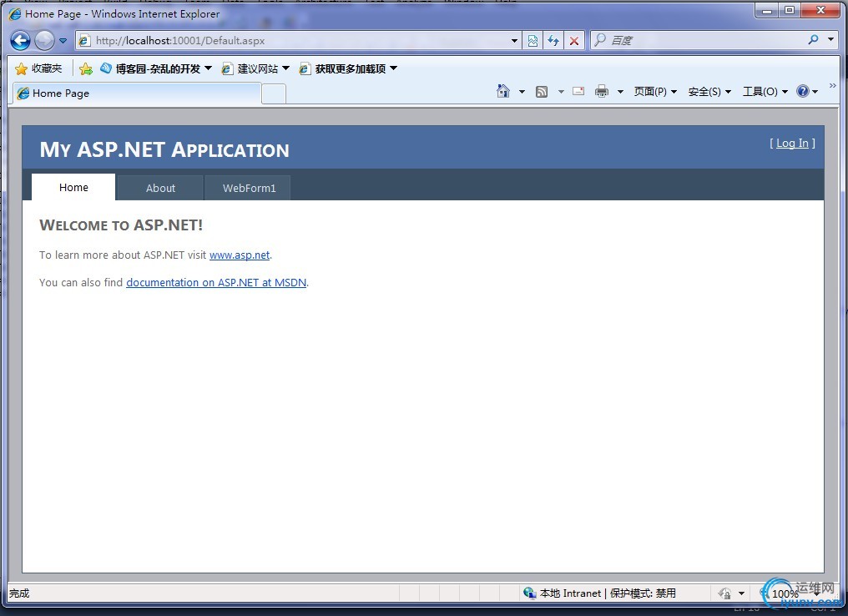Refresh the page with the Refresh icon
This screenshot has height=616, width=848.
coord(553,41)
